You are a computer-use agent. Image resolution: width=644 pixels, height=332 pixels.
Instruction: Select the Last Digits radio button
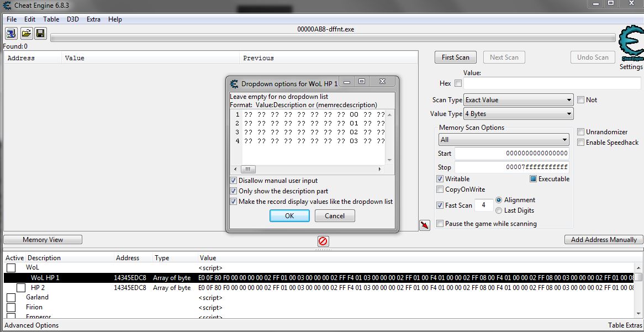click(x=499, y=210)
